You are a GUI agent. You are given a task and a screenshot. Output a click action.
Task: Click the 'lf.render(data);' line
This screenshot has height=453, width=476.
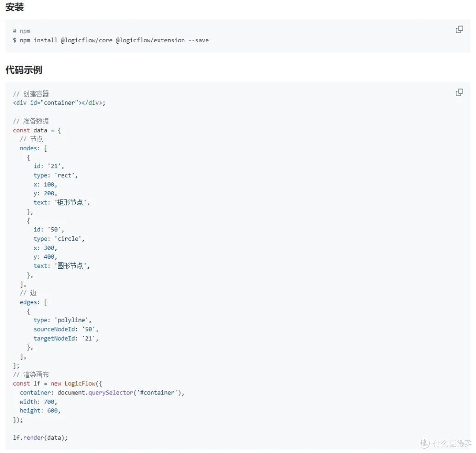pos(40,437)
